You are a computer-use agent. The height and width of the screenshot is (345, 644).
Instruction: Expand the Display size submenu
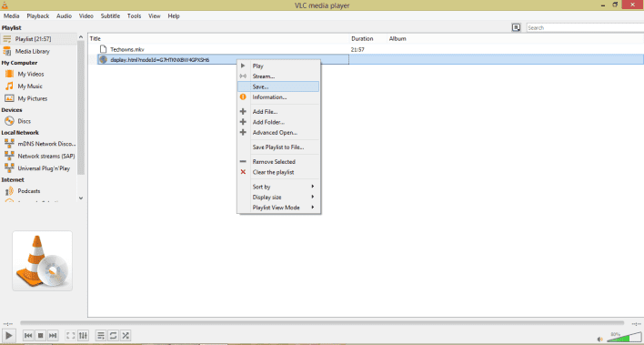(278, 197)
